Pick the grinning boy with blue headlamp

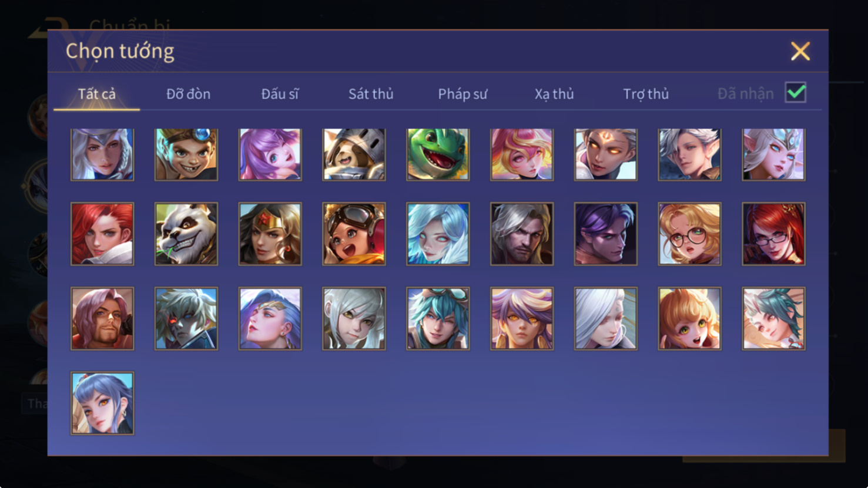click(x=186, y=154)
